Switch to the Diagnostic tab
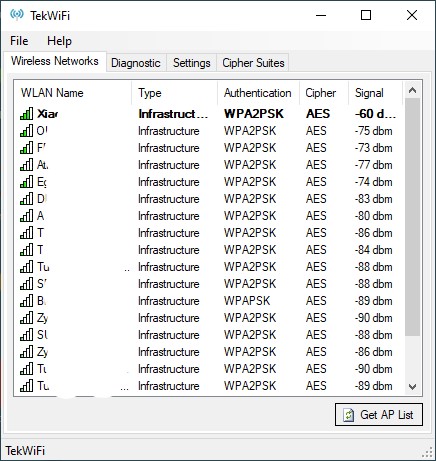Viewport: 436px width, 461px height. (136, 63)
